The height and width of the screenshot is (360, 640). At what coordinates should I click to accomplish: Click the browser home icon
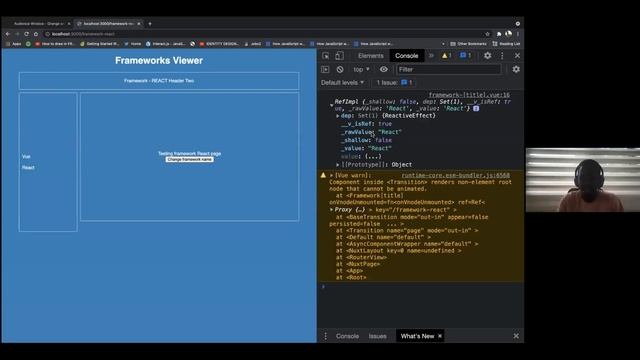[x=36, y=34]
